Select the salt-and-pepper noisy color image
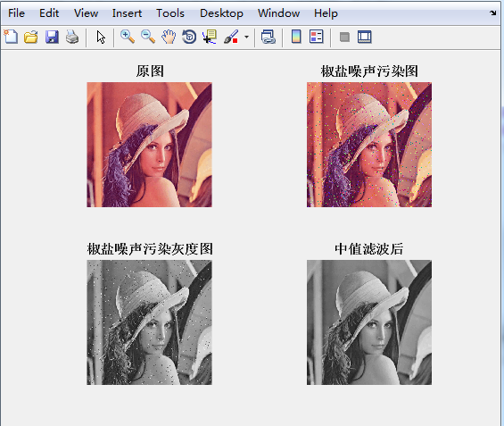The height and width of the screenshot is (426, 504). pyautogui.click(x=369, y=145)
